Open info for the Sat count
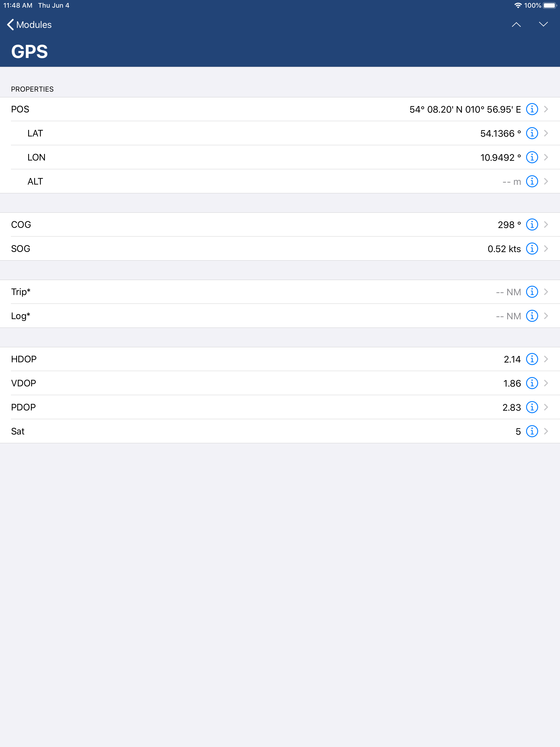This screenshot has width=560, height=747. (532, 431)
